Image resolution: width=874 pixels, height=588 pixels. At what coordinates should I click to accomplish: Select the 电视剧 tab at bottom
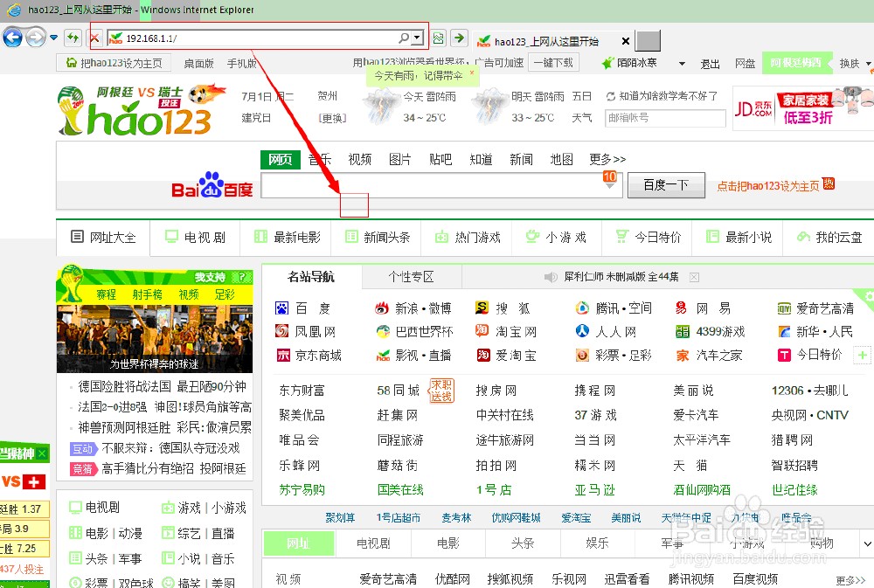(372, 543)
